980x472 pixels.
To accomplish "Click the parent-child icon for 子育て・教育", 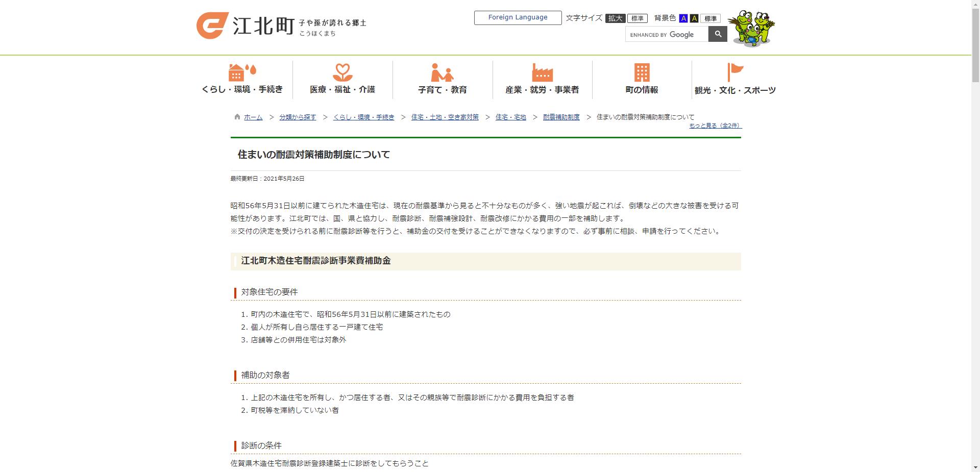I will (x=442, y=71).
